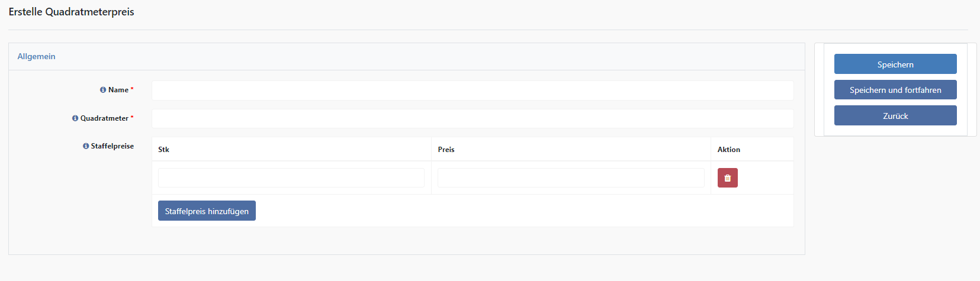The width and height of the screenshot is (980, 281).
Task: Open the Allgemein panel header
Action: pyautogui.click(x=36, y=56)
